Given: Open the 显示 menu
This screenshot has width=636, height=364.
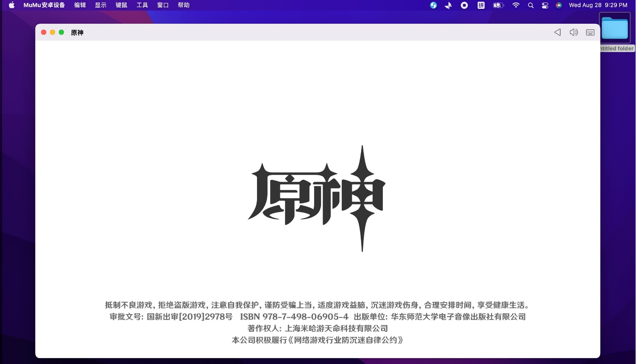Looking at the screenshot, I should click(101, 5).
